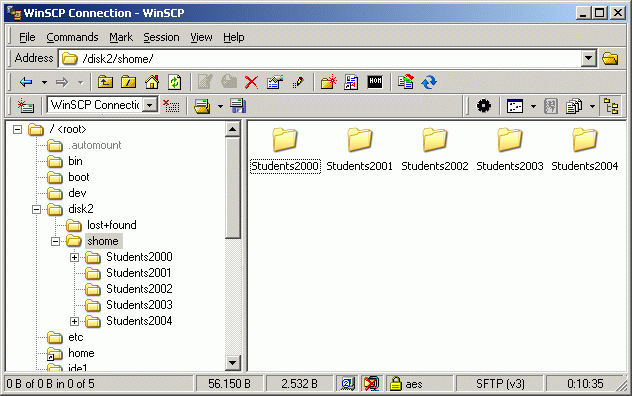Open the File menu

(27, 37)
